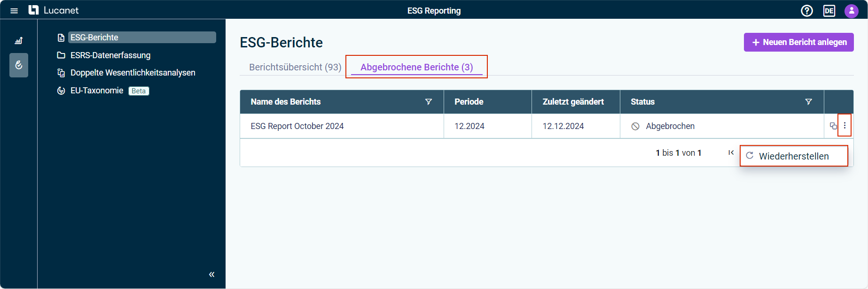Open the hamburger menu icon

(x=14, y=11)
